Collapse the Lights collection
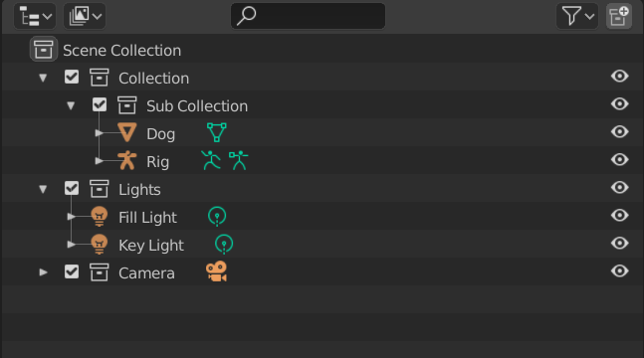Image resolution: width=644 pixels, height=358 pixels. point(43,189)
